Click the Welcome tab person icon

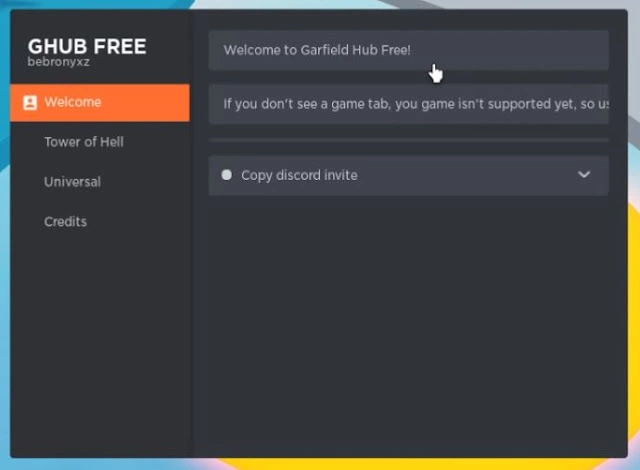pos(30,103)
